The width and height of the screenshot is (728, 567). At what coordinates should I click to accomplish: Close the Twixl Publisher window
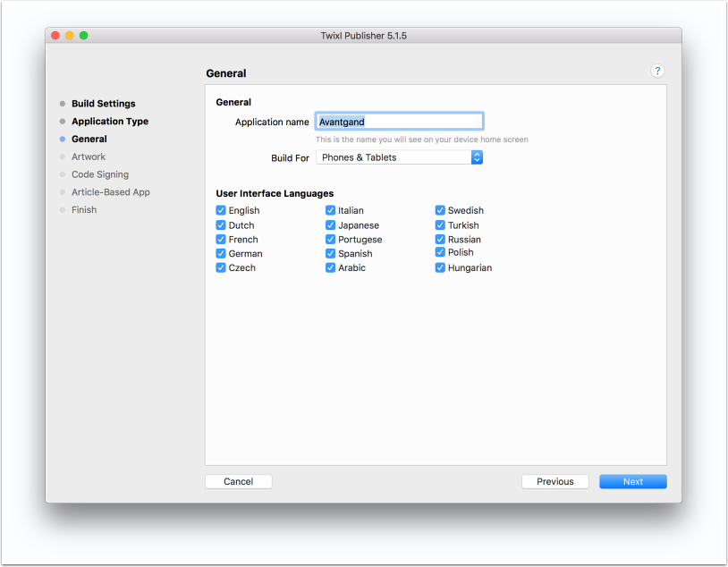click(55, 36)
